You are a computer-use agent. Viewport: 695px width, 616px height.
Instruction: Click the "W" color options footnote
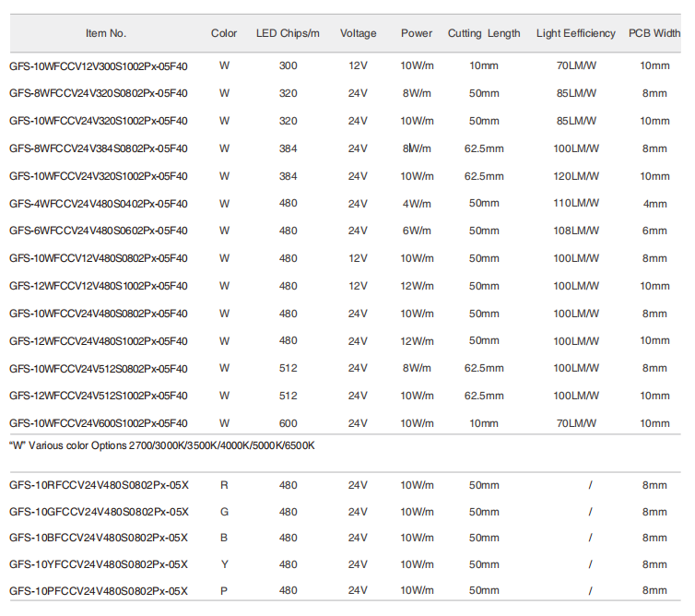tap(162, 445)
